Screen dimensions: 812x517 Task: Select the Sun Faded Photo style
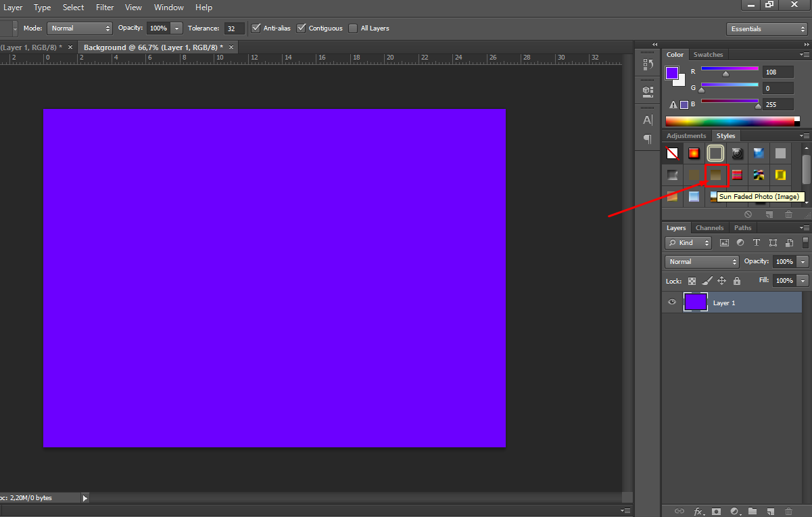click(715, 175)
